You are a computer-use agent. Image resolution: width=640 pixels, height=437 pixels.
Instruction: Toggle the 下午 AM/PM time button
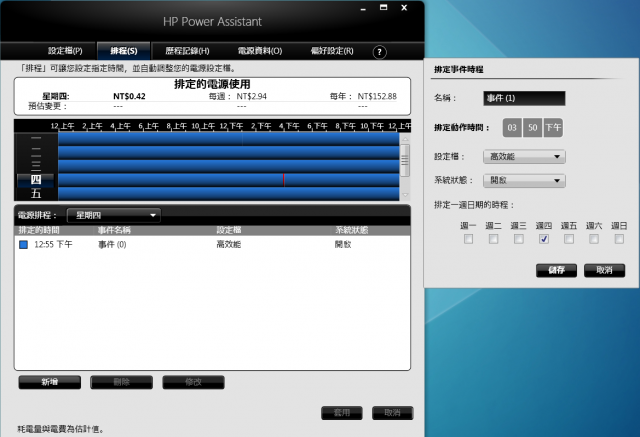[x=553, y=128]
